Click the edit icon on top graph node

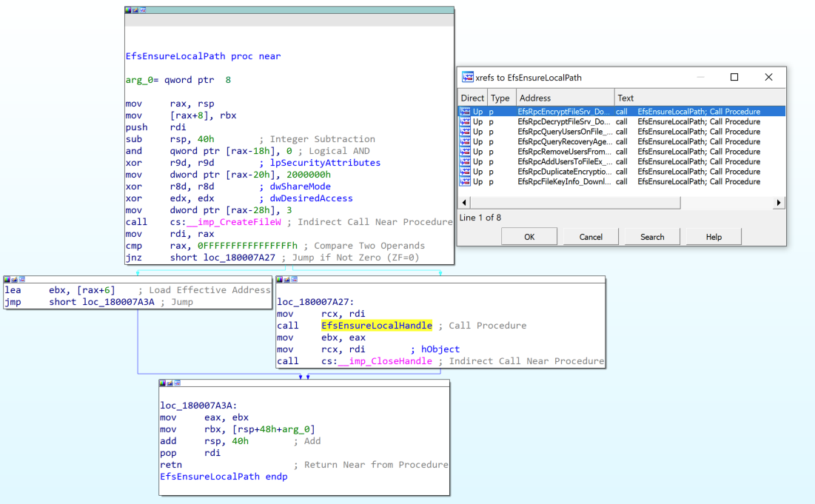135,10
